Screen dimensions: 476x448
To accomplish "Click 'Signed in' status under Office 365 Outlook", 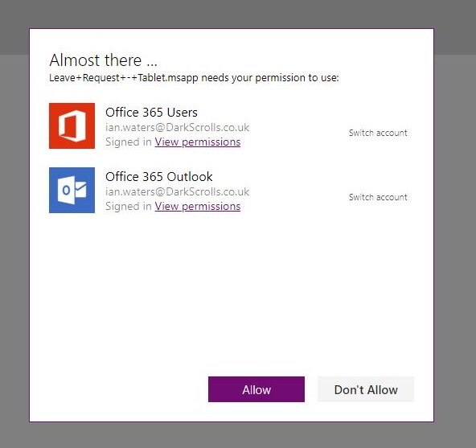I will point(129,206).
